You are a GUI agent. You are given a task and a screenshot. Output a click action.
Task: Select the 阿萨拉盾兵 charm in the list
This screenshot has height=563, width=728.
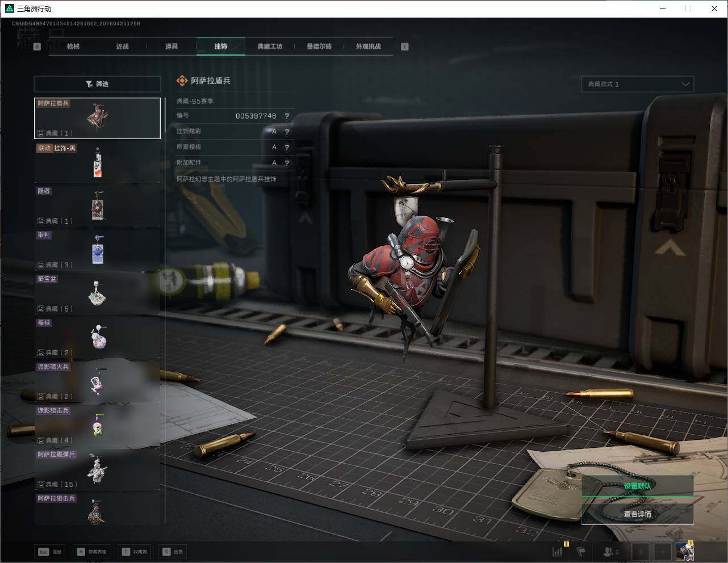tap(97, 118)
